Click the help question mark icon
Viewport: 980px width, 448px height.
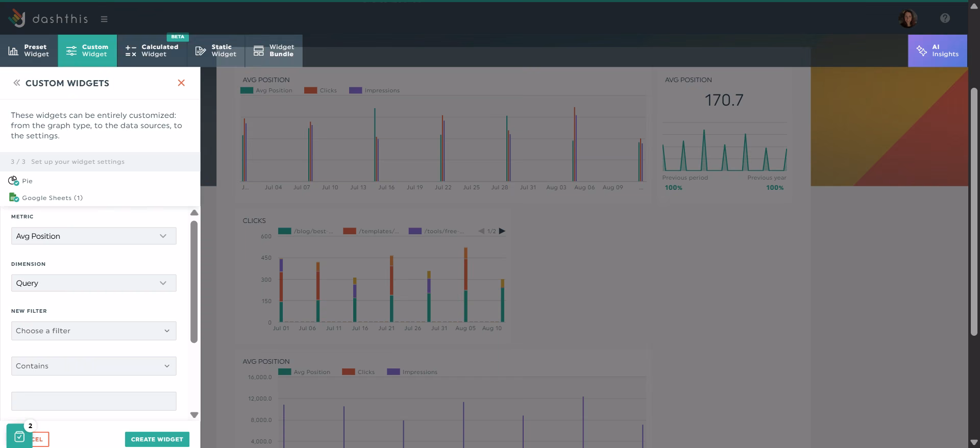click(x=945, y=18)
